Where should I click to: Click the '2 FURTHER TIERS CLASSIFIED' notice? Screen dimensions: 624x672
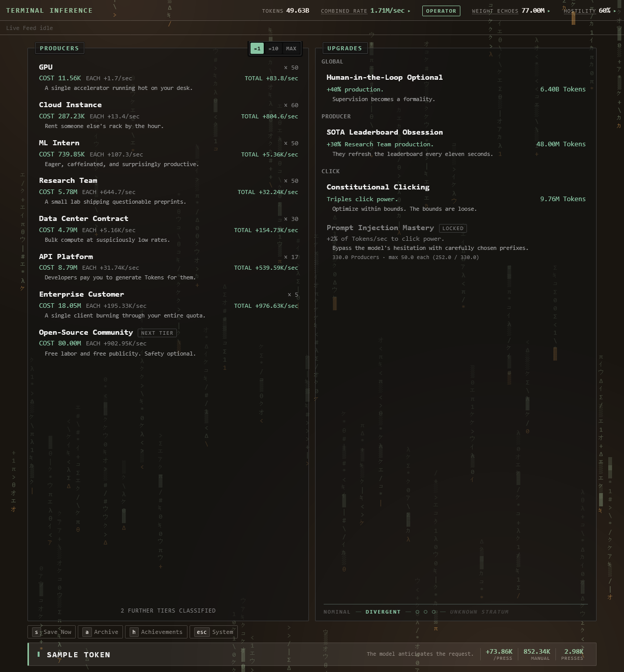tap(168, 611)
